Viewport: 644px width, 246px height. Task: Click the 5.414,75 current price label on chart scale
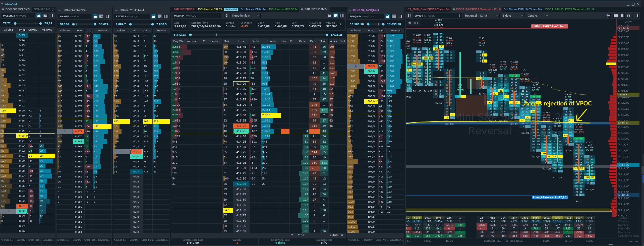pyautogui.click(x=628, y=165)
